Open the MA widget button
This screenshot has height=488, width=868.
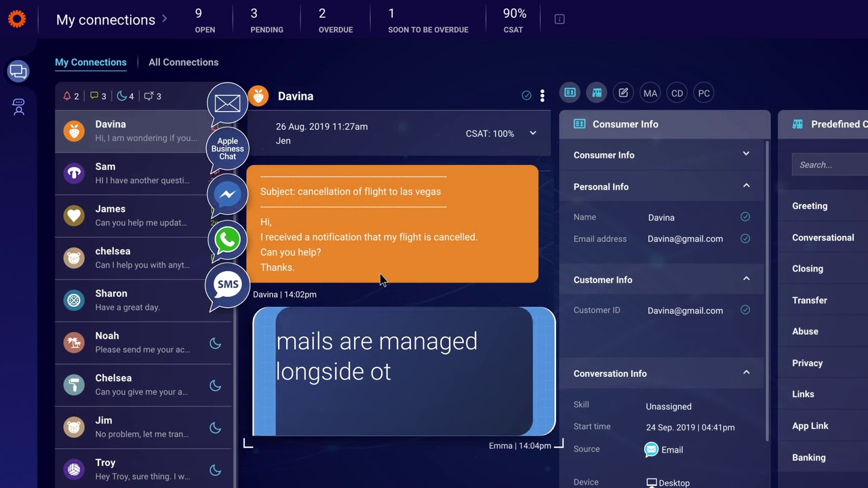[x=650, y=93]
